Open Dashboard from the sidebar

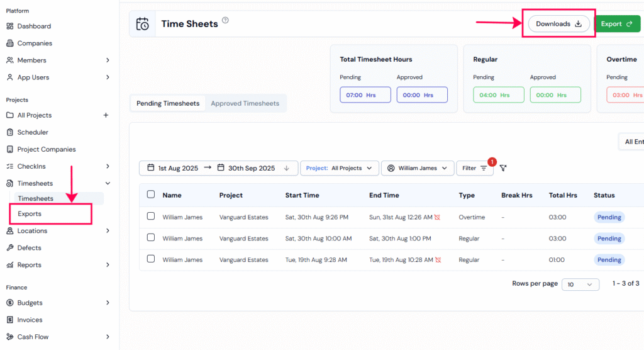(x=34, y=26)
